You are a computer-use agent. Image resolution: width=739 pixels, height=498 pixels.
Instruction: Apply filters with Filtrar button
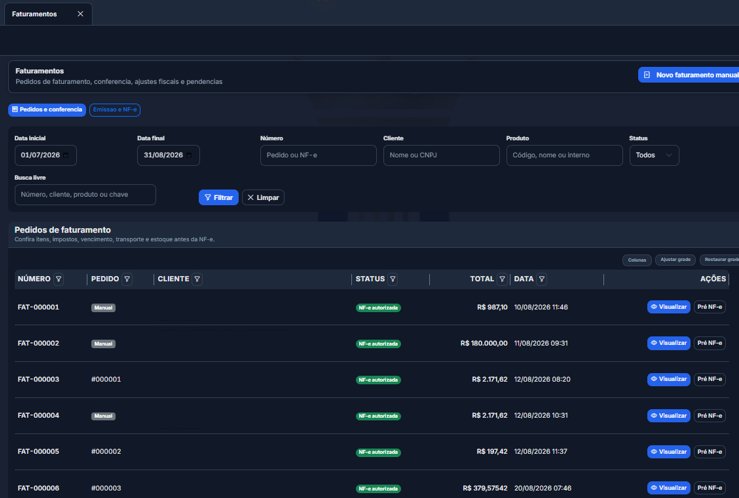coord(219,197)
